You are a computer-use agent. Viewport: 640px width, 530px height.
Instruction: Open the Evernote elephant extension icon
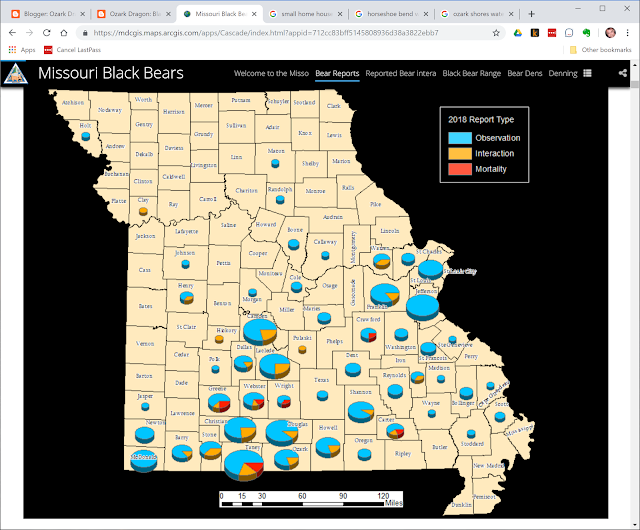587,33
